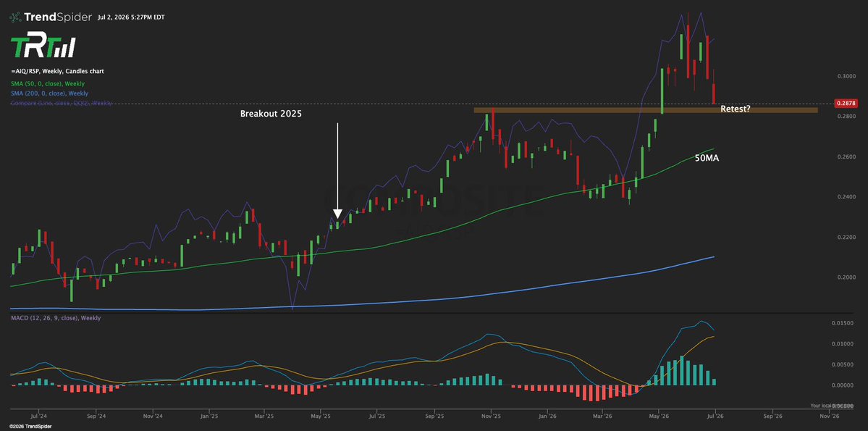
Task: Click the '50MA' label near green line
Action: coord(707,158)
